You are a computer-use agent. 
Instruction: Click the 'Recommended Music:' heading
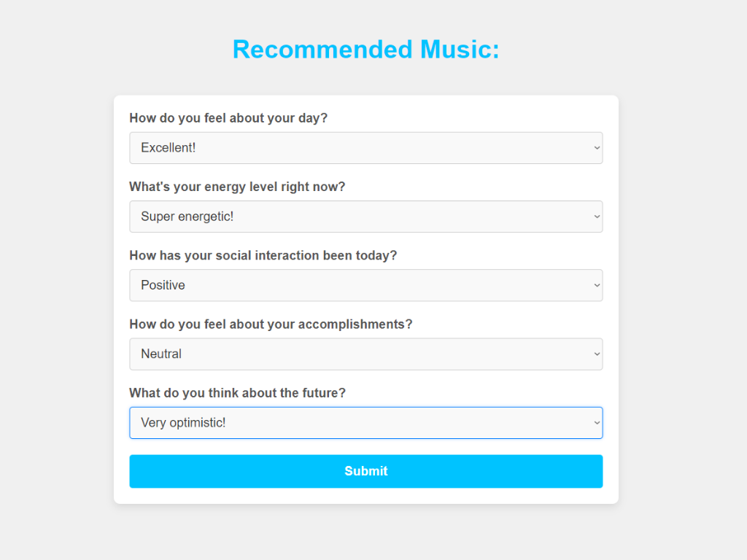pyautogui.click(x=365, y=50)
